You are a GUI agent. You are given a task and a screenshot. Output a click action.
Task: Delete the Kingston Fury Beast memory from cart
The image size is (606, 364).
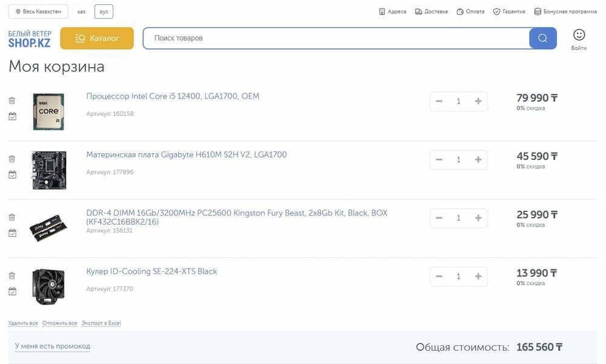(12, 217)
